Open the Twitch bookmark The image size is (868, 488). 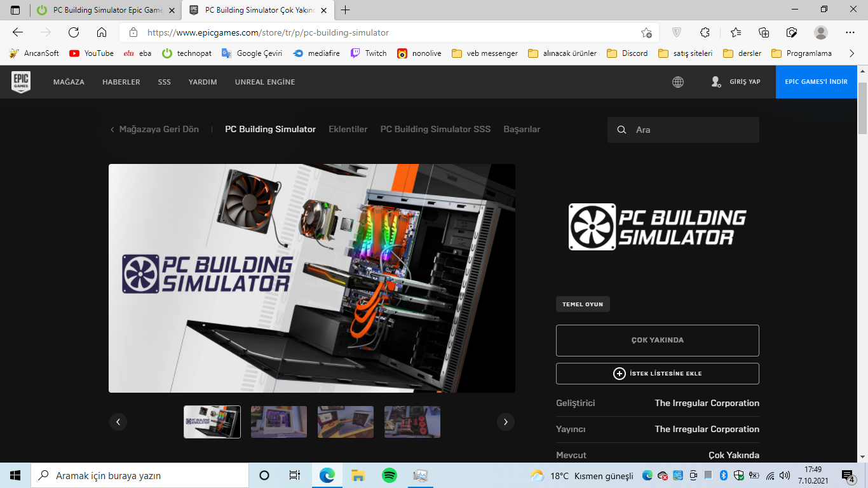(369, 53)
